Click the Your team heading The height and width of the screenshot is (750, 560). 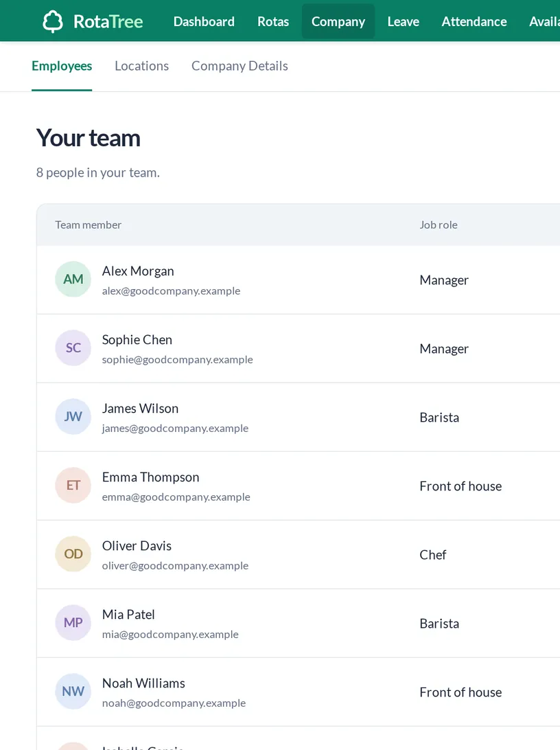[x=89, y=138]
